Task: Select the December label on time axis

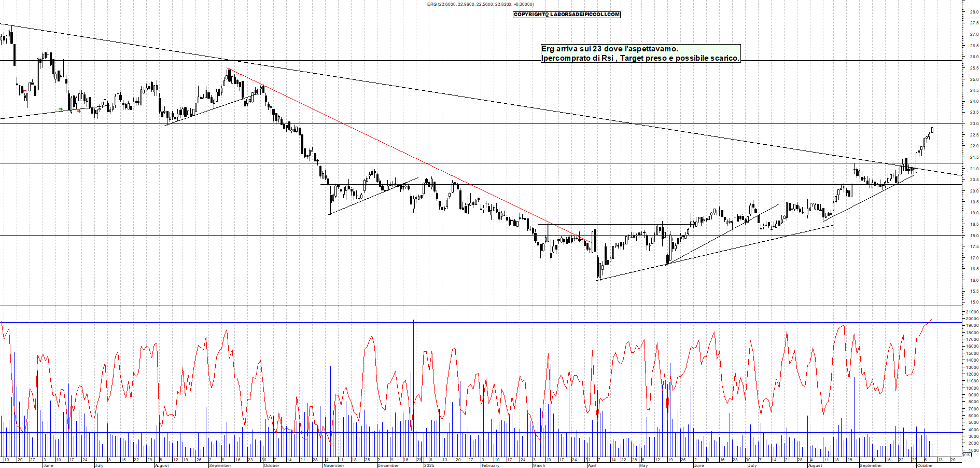Action: pyautogui.click(x=388, y=465)
